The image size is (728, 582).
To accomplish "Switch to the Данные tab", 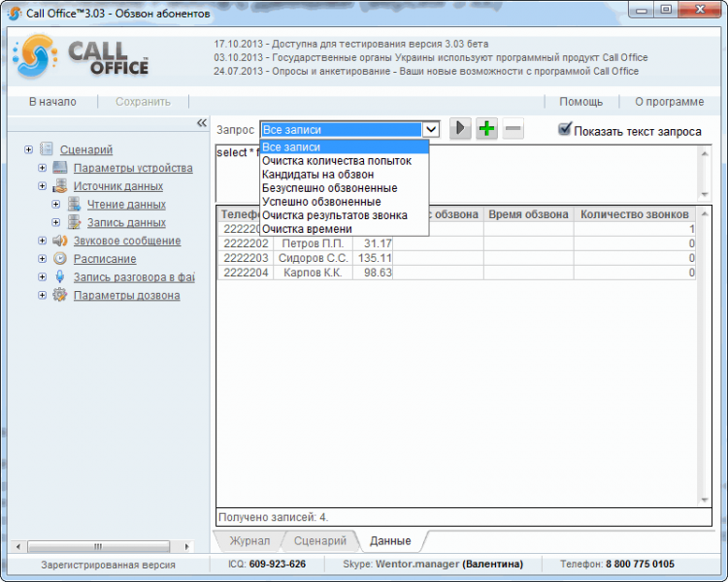I will click(x=390, y=540).
